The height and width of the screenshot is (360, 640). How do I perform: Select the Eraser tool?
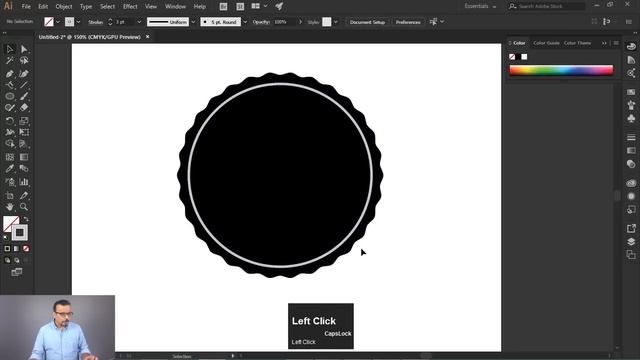[x=24, y=107]
